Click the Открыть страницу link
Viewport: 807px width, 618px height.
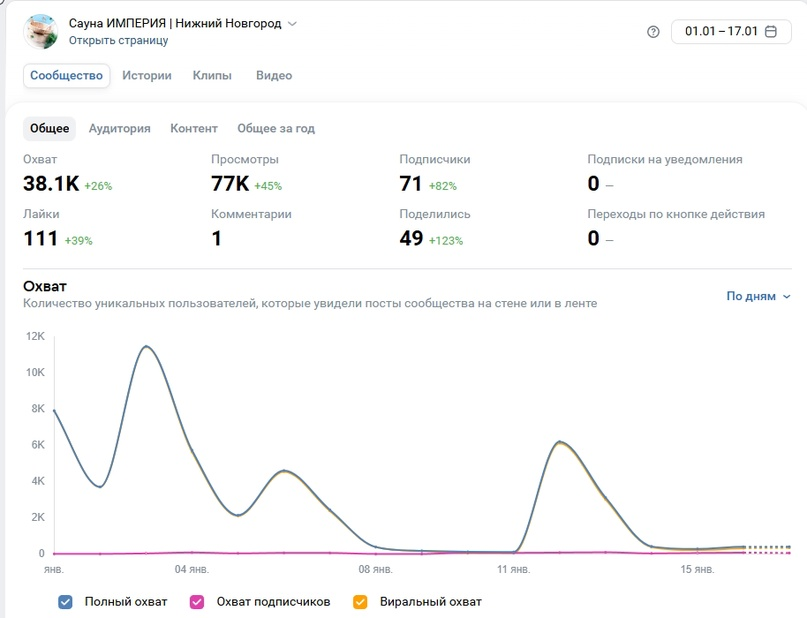[x=118, y=40]
